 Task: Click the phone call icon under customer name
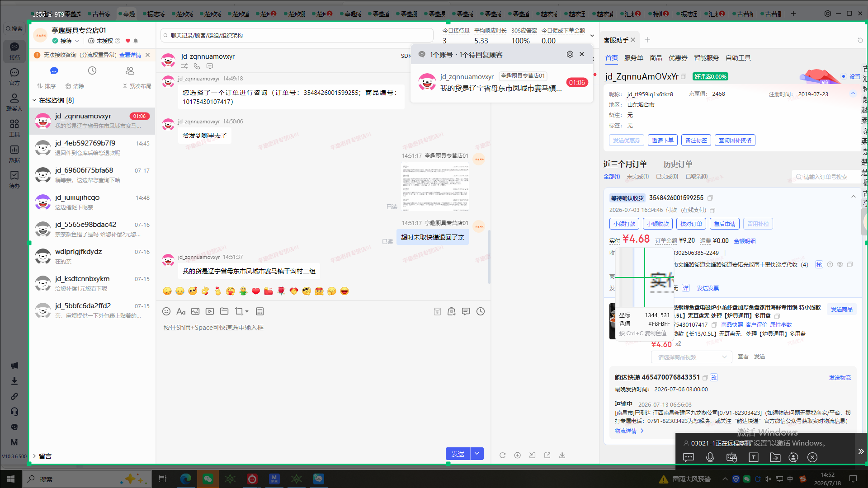tap(197, 66)
